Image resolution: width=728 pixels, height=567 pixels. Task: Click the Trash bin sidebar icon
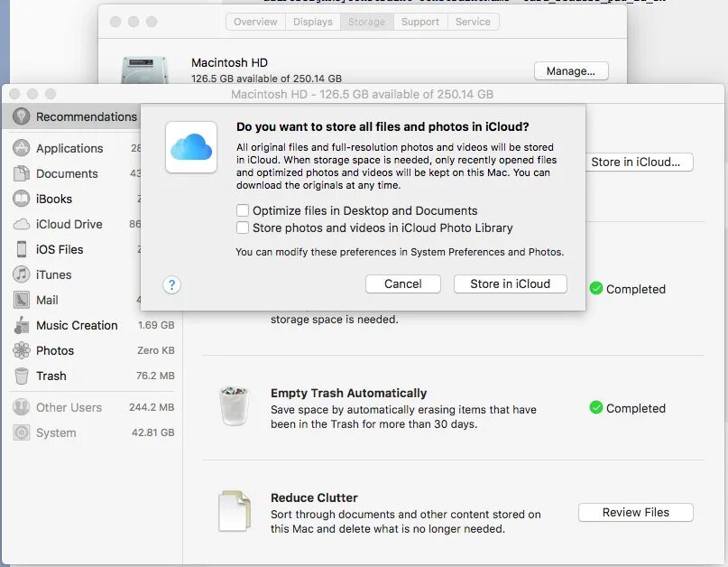21,376
